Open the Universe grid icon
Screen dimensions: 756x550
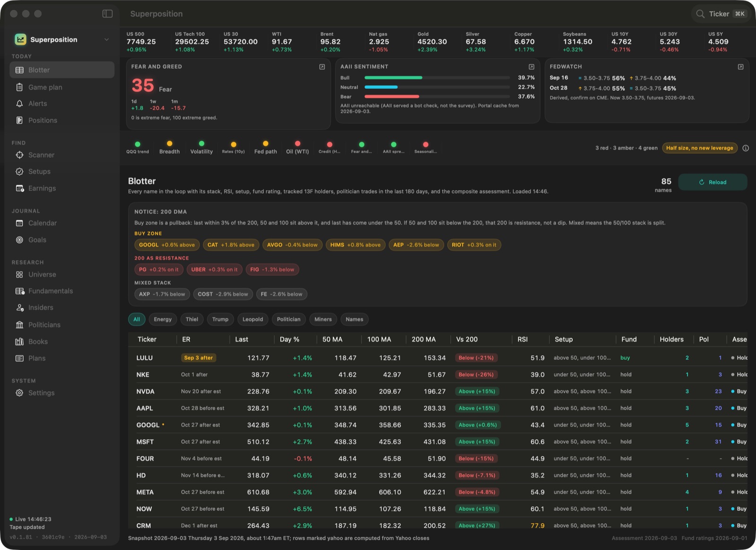coord(19,274)
